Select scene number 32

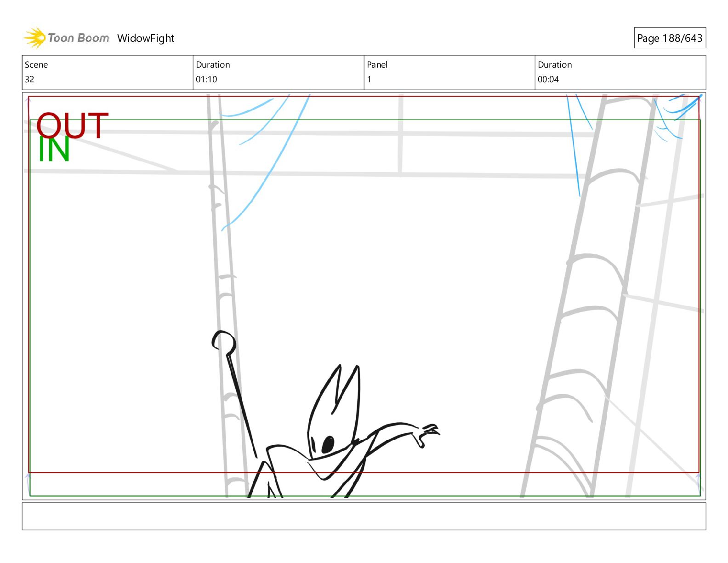click(x=29, y=79)
